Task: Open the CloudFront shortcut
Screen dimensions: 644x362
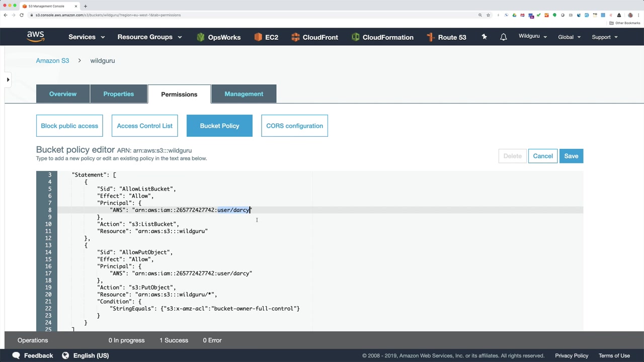Action: click(314, 37)
